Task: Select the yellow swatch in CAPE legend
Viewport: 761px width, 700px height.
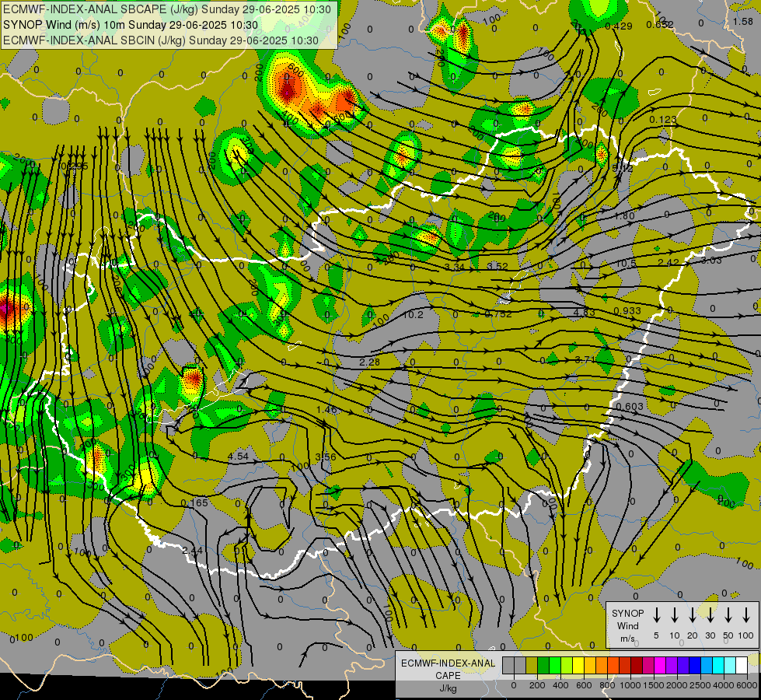Action: [x=578, y=665]
